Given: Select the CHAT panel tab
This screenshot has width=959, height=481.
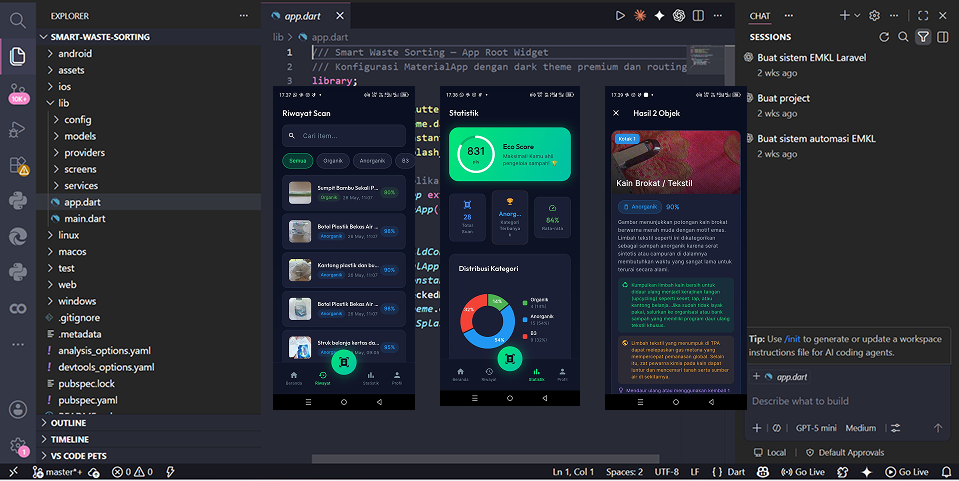Looking at the screenshot, I should tap(760, 16).
